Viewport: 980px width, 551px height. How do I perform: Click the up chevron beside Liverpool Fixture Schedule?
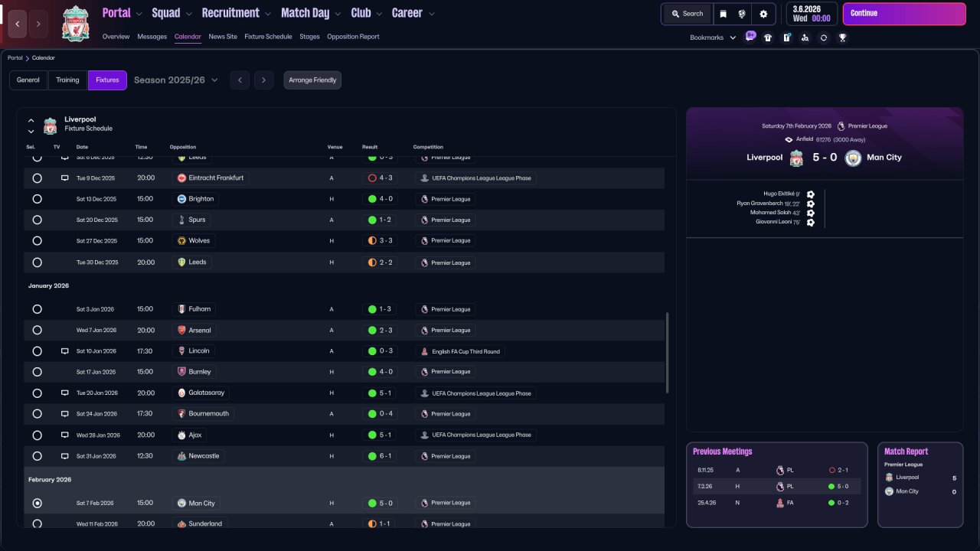point(31,121)
